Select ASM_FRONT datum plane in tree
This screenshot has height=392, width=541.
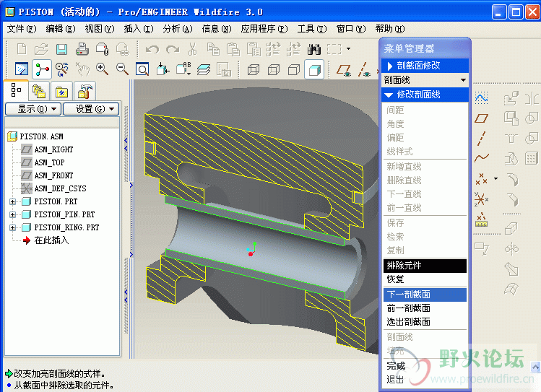53,175
